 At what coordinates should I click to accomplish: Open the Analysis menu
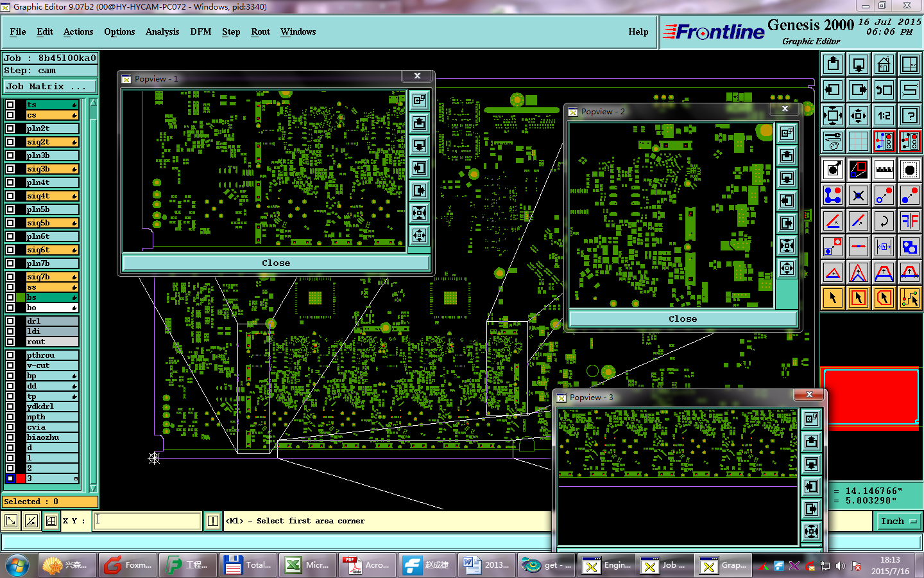(162, 31)
